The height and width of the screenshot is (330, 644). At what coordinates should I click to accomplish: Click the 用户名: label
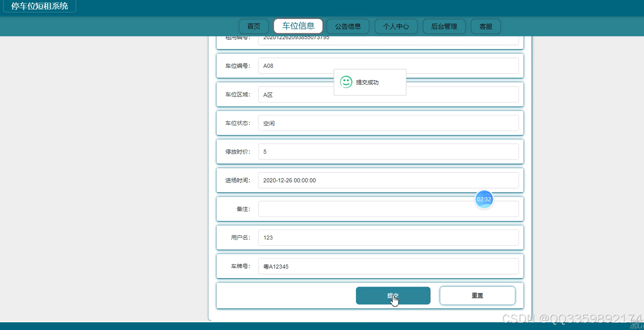(x=241, y=238)
